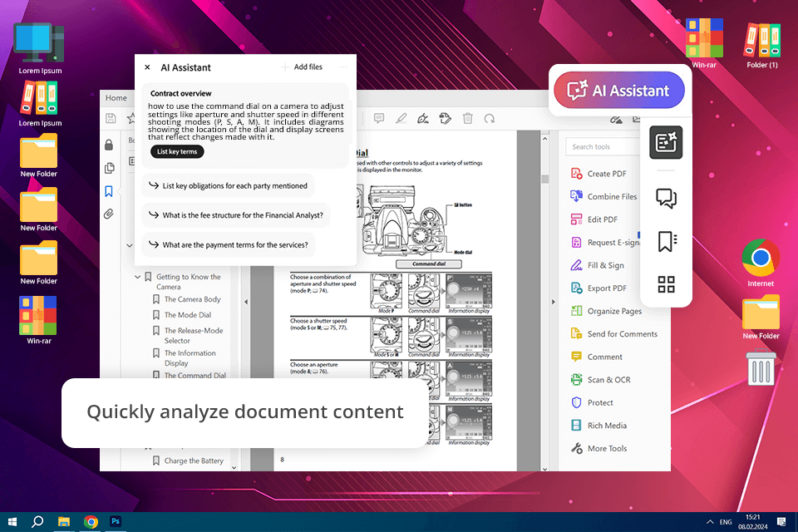The image size is (798, 532).
Task: Open the Protect tool
Action: pyautogui.click(x=593, y=402)
